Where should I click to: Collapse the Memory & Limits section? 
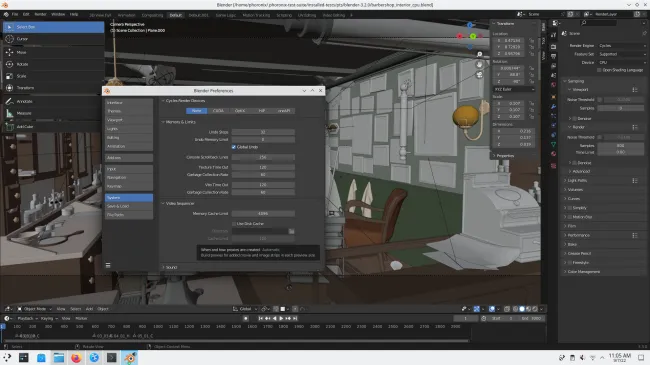tap(179, 122)
